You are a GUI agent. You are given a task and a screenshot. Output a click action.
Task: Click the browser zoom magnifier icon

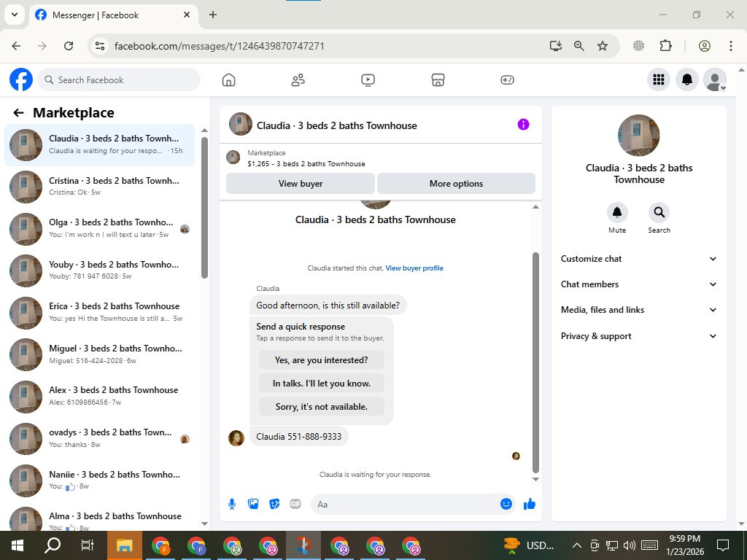coord(578,46)
